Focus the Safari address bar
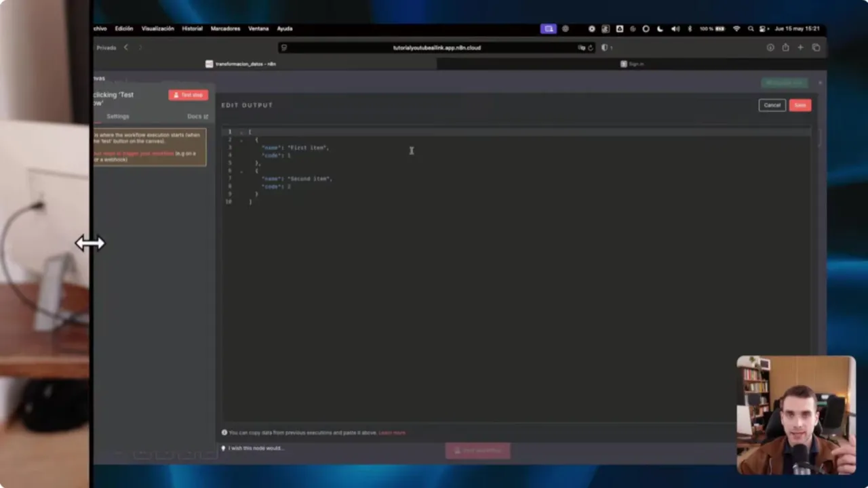Image resolution: width=868 pixels, height=488 pixels. click(x=437, y=47)
